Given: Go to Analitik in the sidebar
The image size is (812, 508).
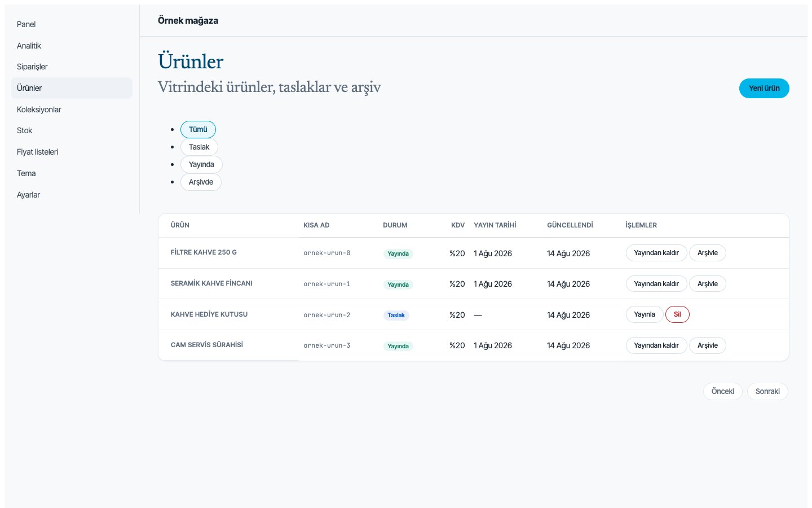Looking at the screenshot, I should (72, 46).
